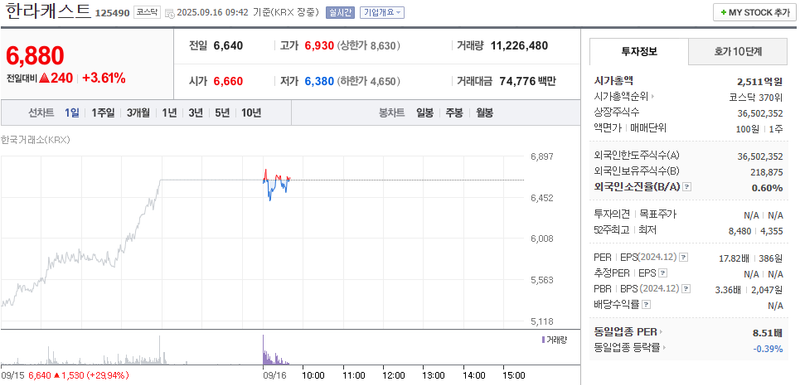Click the 시가총액 value 2,511억원
This screenshot has width=800, height=385.
760,81
